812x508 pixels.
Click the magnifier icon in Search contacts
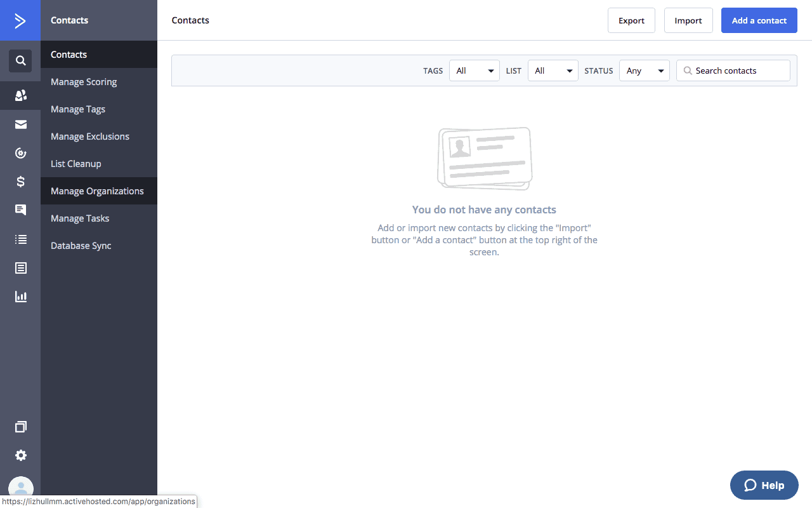pyautogui.click(x=688, y=71)
